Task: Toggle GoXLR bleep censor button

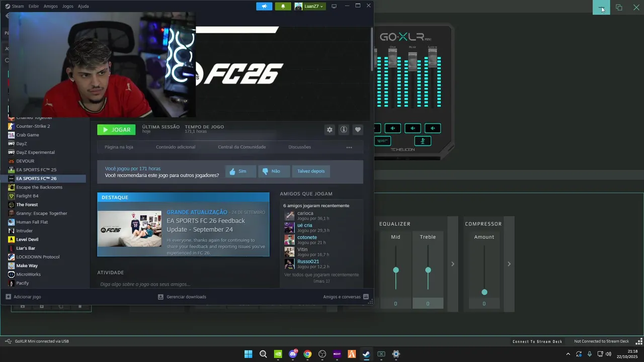Action: click(x=383, y=141)
